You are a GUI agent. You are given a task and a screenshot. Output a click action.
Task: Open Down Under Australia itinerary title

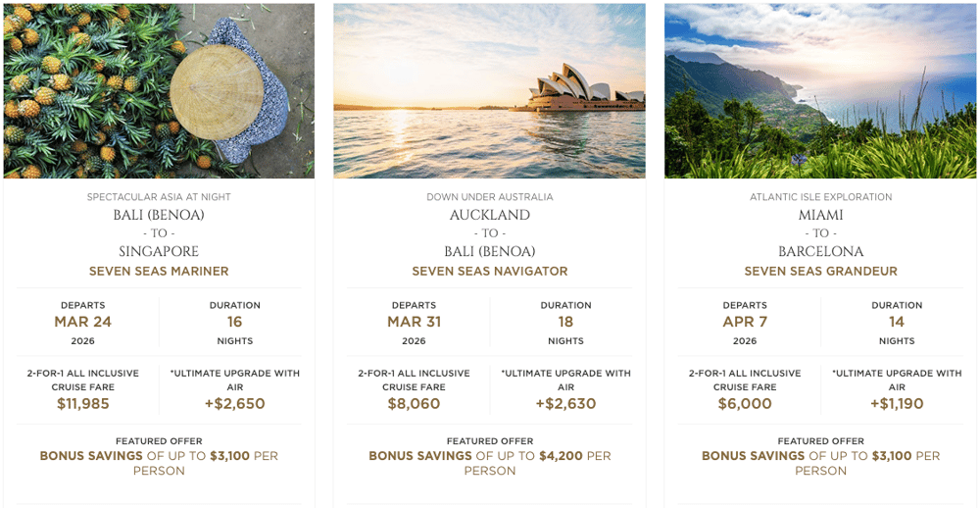point(490,197)
